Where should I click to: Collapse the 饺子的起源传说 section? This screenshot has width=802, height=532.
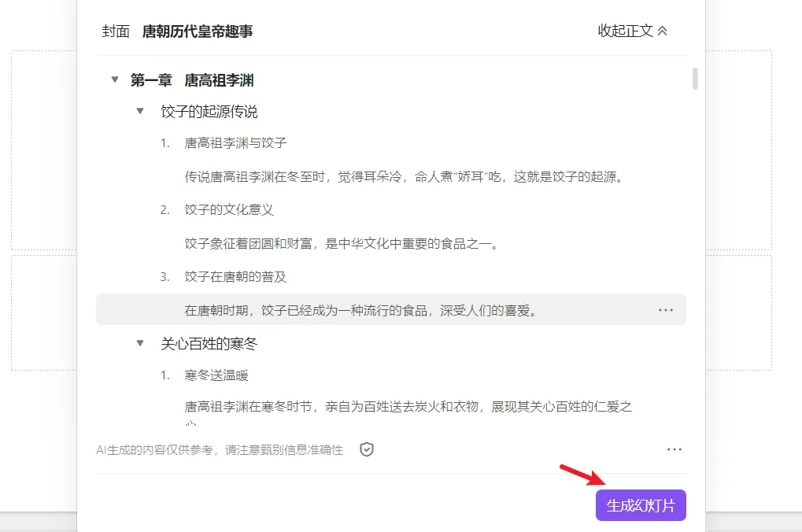pos(139,111)
